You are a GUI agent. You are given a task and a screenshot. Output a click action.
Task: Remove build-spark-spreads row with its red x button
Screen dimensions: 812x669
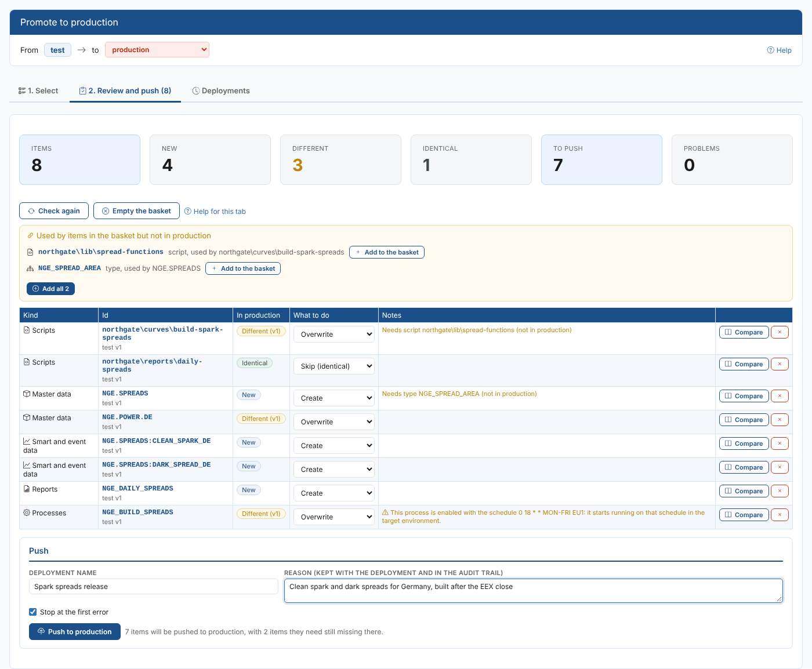pyautogui.click(x=780, y=332)
